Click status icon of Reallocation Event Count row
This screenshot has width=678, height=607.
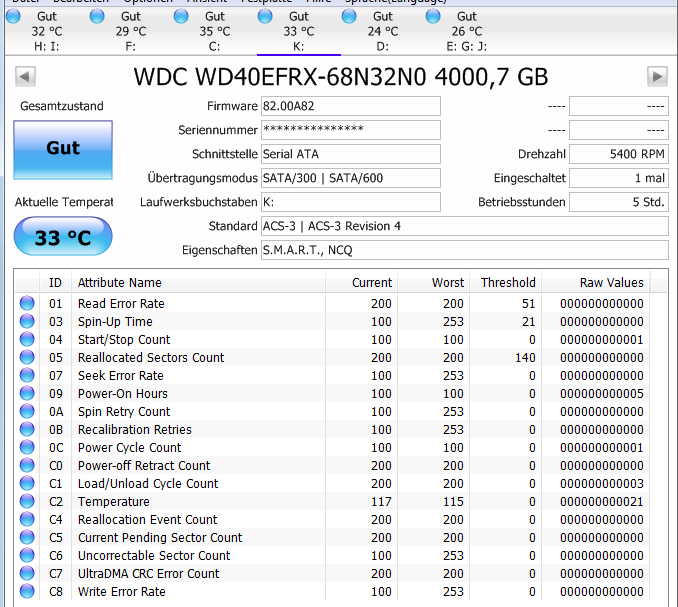pos(27,519)
